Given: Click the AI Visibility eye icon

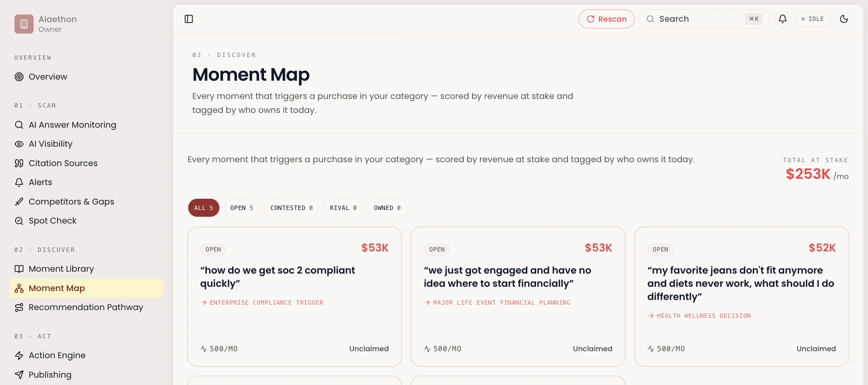Looking at the screenshot, I should point(19,144).
